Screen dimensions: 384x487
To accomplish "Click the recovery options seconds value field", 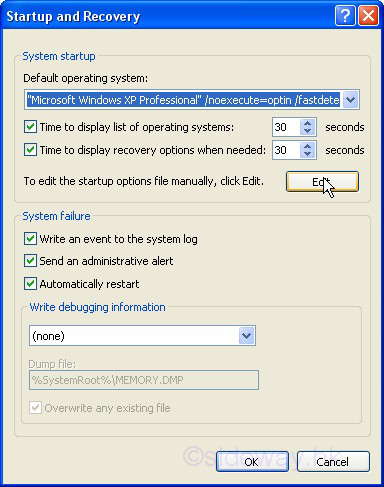I will point(286,150).
